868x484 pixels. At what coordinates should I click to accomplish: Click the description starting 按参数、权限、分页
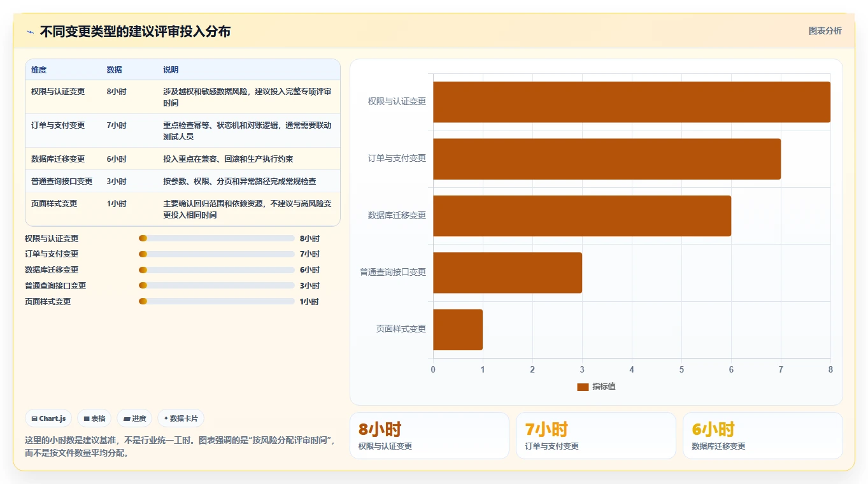[239, 181]
